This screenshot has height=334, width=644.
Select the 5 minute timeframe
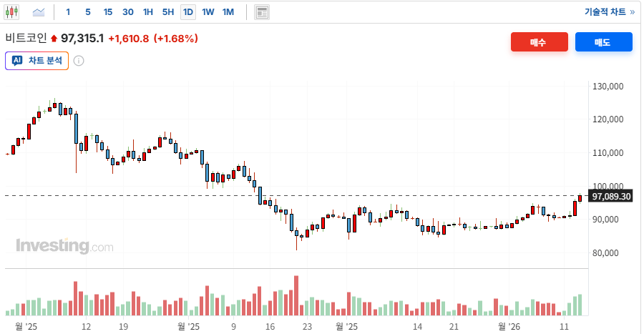coord(87,12)
